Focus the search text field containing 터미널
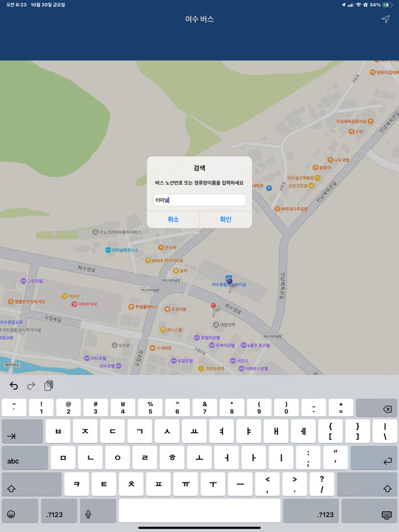 [199, 200]
